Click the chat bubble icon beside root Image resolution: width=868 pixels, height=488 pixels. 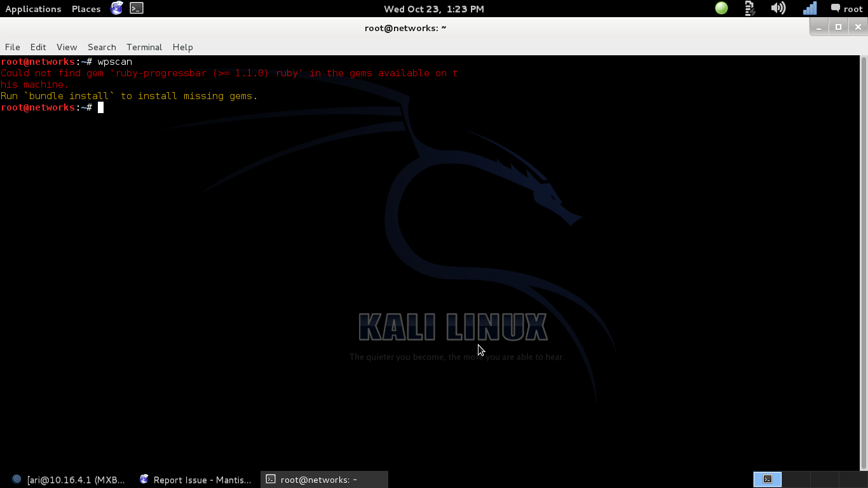point(836,8)
